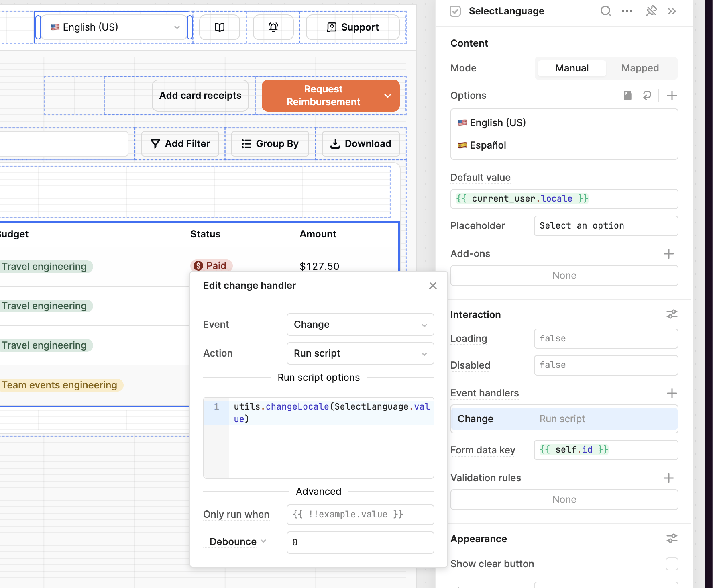The width and height of the screenshot is (713, 588).
Task: Open Appearance section settings sliders icon
Action: [672, 539]
